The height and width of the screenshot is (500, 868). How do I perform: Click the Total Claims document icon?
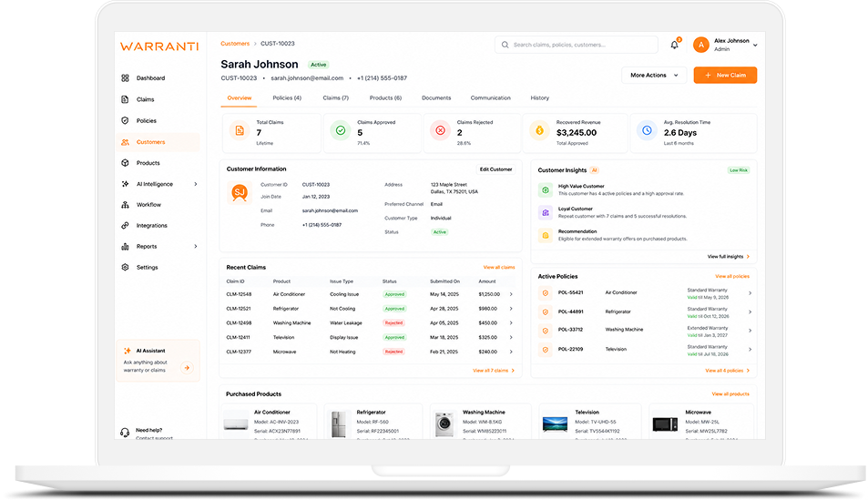coord(240,130)
